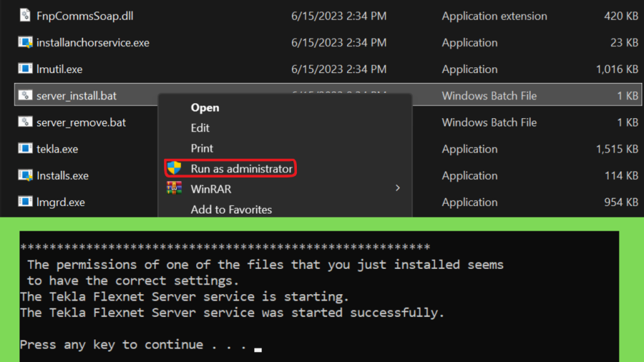The width and height of the screenshot is (644, 362).
Task: Select the lmutil.exe application icon
Action: click(x=25, y=69)
